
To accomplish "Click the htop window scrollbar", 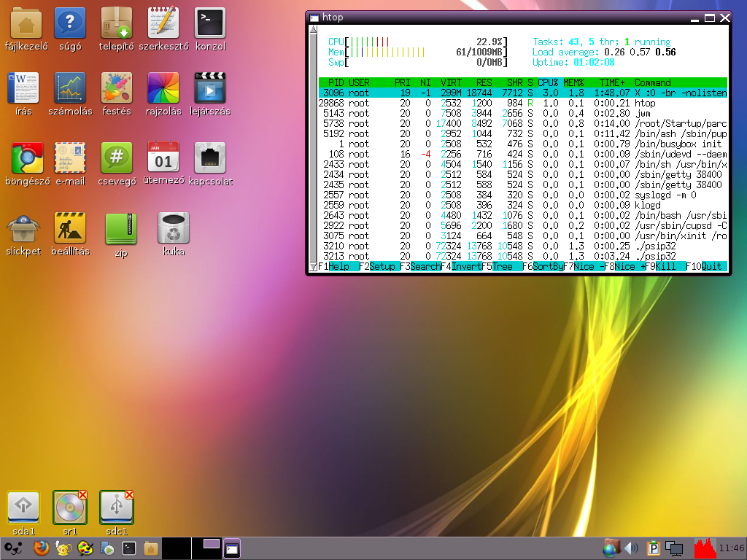I will [x=313, y=146].
